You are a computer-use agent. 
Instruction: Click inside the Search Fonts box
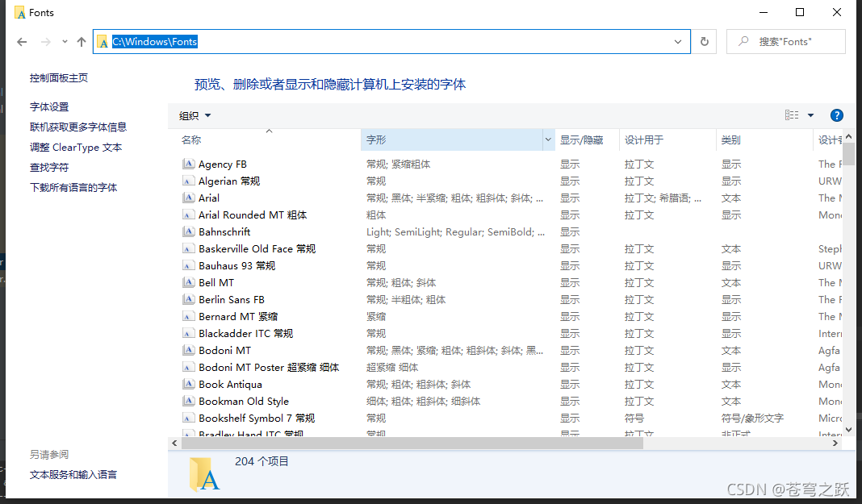point(787,41)
